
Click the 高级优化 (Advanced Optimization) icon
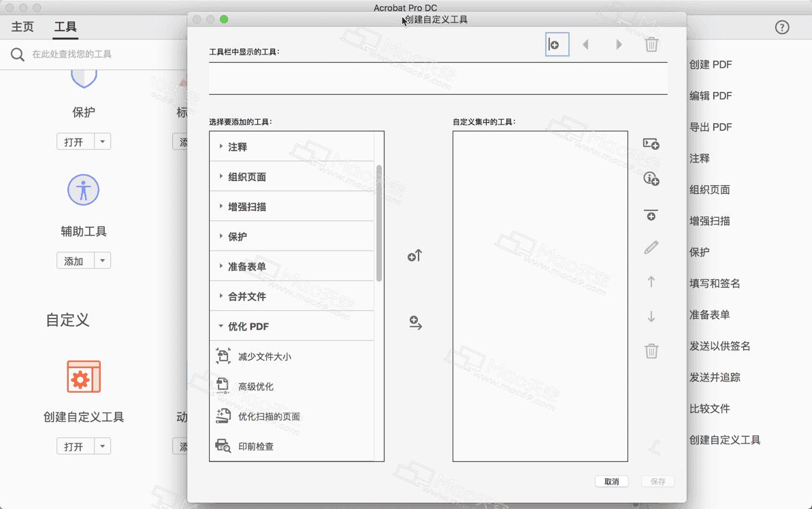click(223, 385)
